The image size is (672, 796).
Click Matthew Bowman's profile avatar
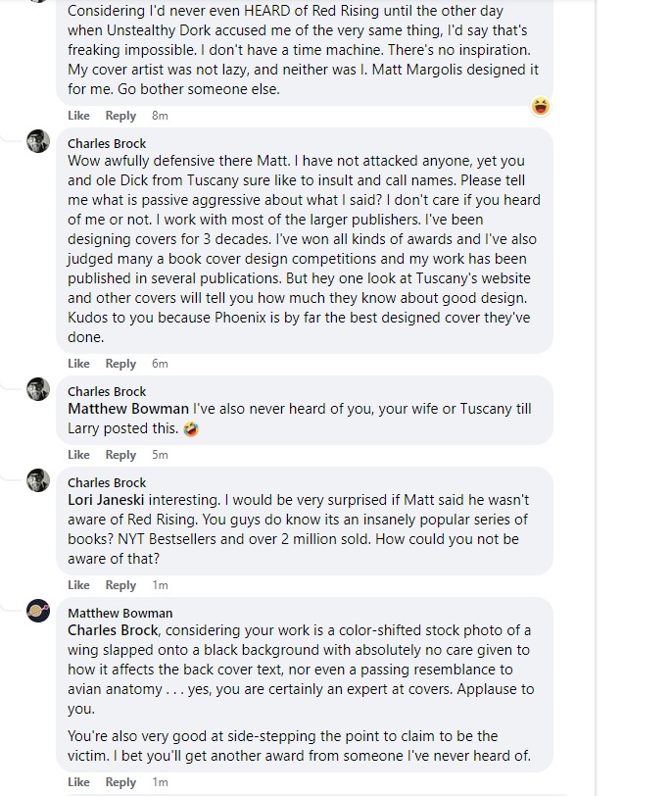click(x=38, y=611)
